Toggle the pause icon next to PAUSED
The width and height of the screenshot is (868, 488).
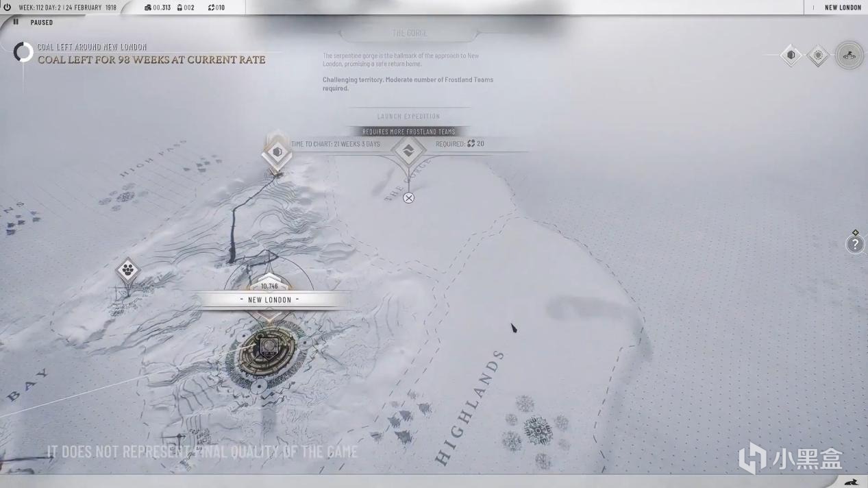[16, 22]
